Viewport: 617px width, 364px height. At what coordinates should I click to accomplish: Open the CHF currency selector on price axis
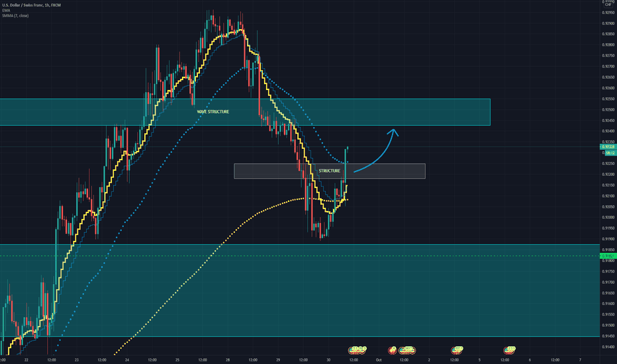click(608, 5)
